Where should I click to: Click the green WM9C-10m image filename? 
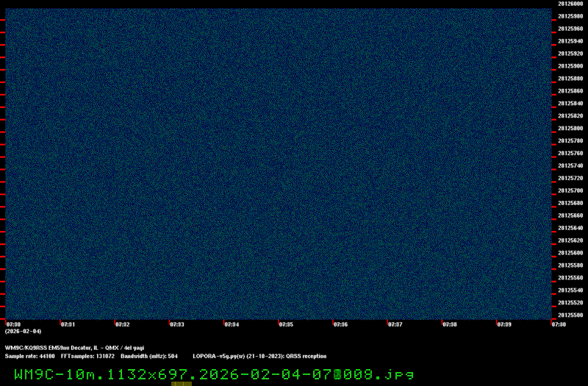[214, 374]
